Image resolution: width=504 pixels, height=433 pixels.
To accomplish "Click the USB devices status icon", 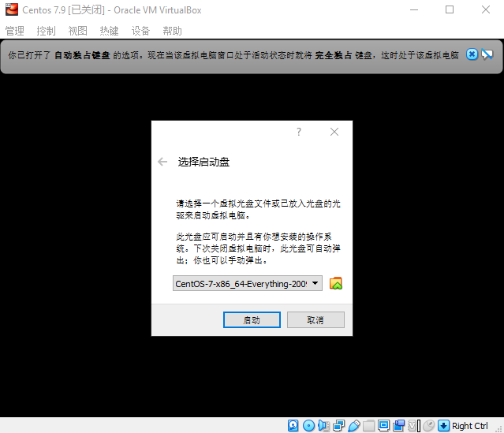I will tap(353, 426).
